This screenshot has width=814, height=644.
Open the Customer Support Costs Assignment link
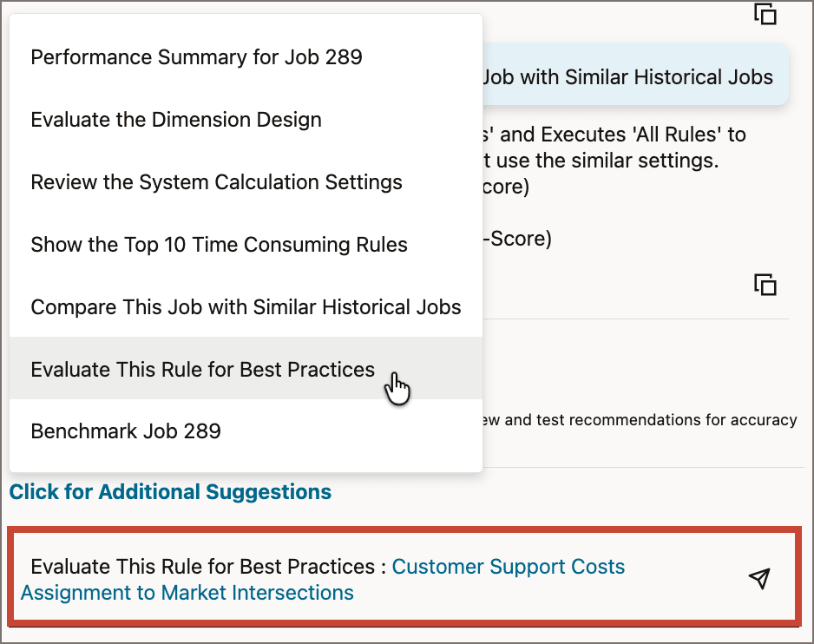point(509,567)
